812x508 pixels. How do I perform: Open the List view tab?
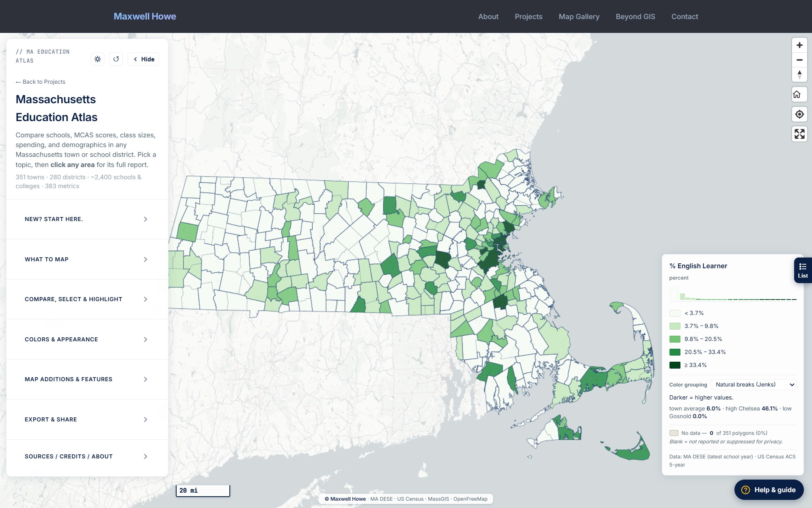click(x=803, y=270)
